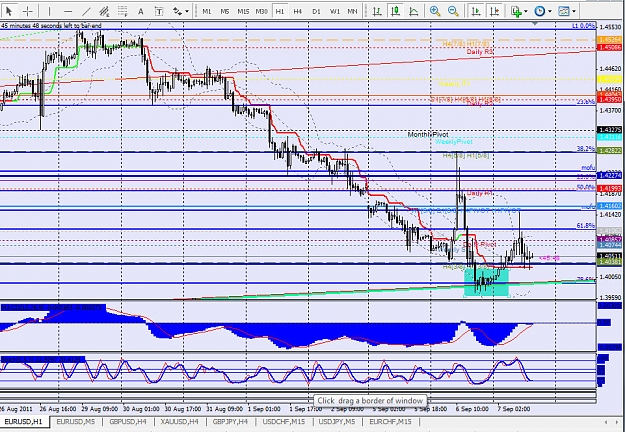The width and height of the screenshot is (625, 432).
Task: Choose the horizontal line tool
Action: (68, 11)
